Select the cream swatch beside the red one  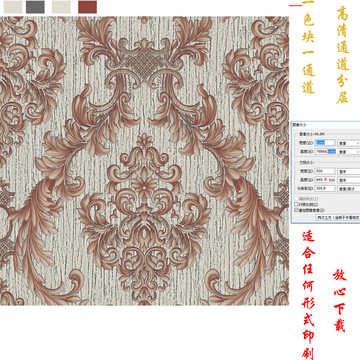[61, 7]
